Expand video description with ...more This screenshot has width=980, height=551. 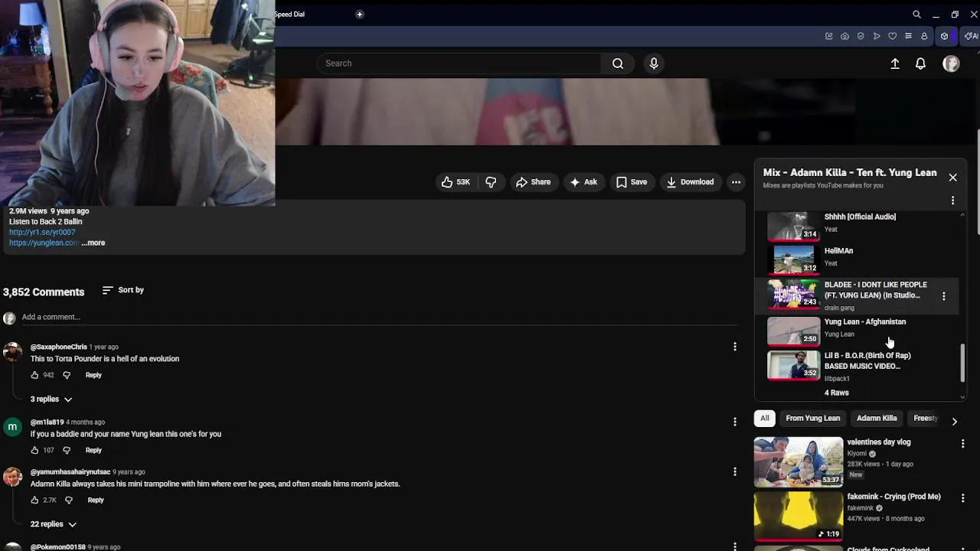(93, 243)
